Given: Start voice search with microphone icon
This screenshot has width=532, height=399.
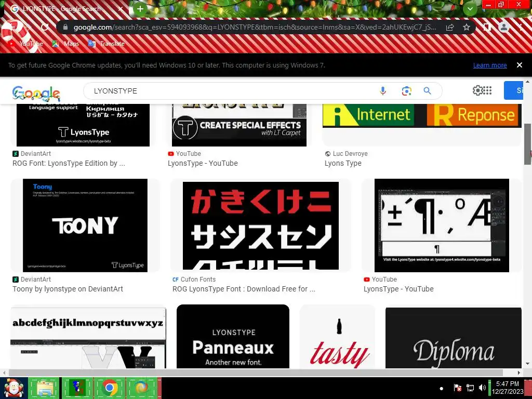Looking at the screenshot, I should coord(383,91).
